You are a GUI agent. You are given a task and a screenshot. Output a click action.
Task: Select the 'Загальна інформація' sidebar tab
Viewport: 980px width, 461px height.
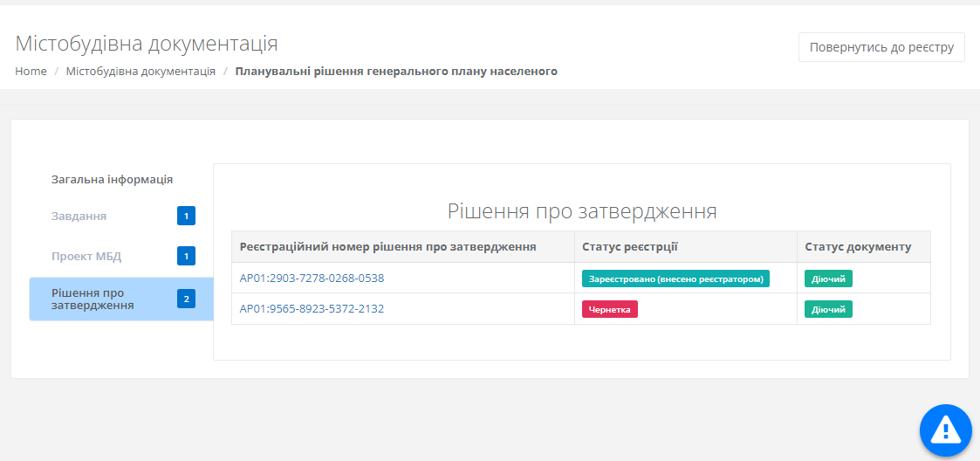click(x=112, y=180)
